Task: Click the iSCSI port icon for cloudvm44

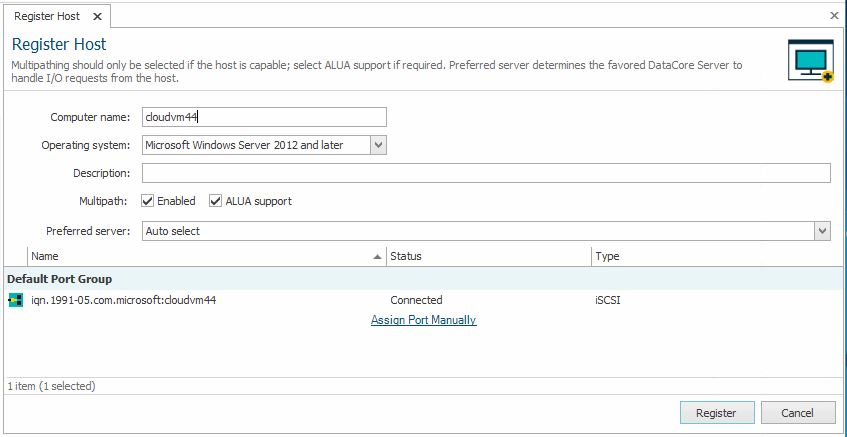Action: coord(15,300)
